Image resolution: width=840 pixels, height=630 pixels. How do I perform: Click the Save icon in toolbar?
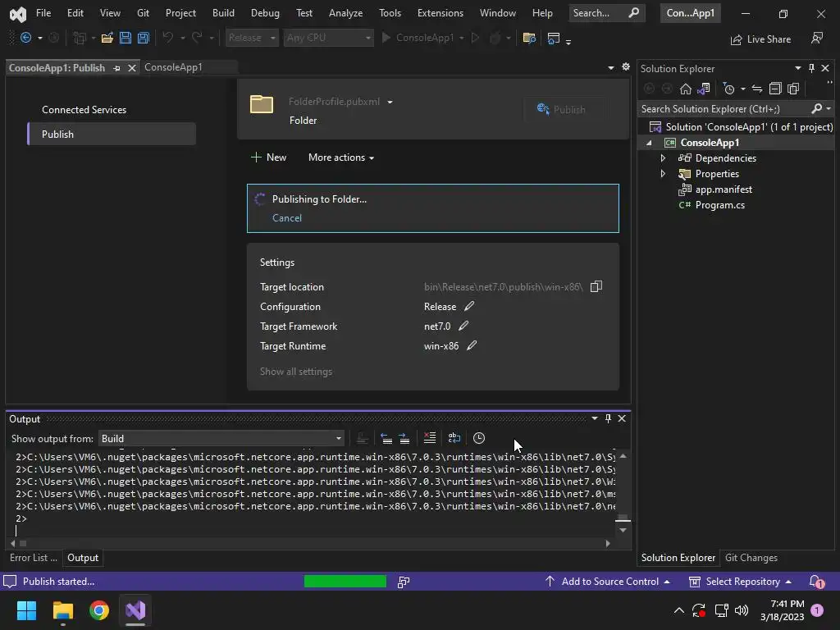coord(126,38)
